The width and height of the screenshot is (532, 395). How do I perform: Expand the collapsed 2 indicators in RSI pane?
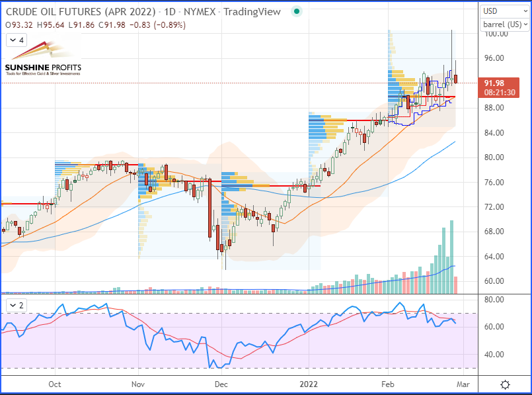(17, 305)
